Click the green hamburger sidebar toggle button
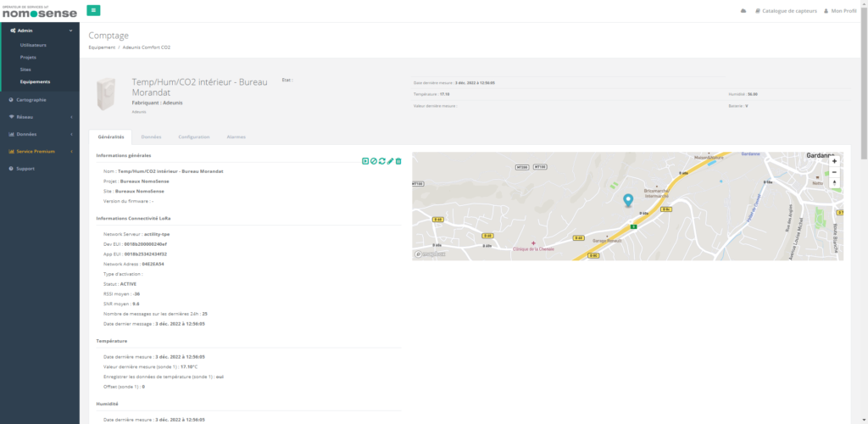The height and width of the screenshot is (424, 868). click(x=93, y=10)
